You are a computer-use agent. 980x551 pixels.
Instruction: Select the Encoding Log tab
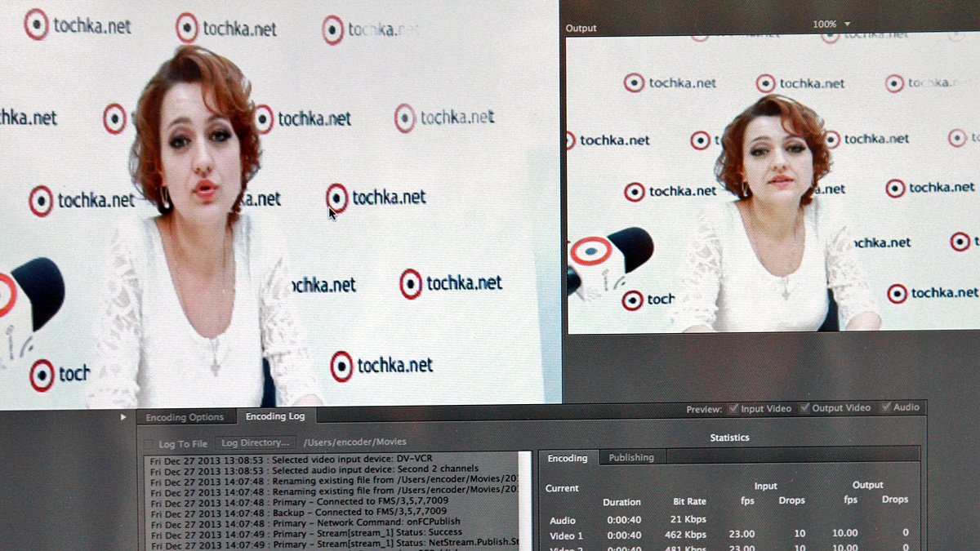pos(275,416)
